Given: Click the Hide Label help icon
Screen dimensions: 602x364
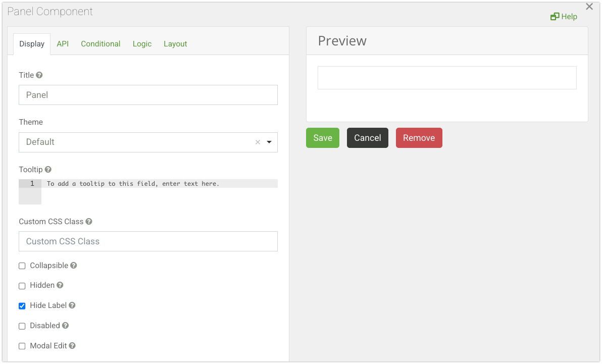Looking at the screenshot, I should 72,305.
